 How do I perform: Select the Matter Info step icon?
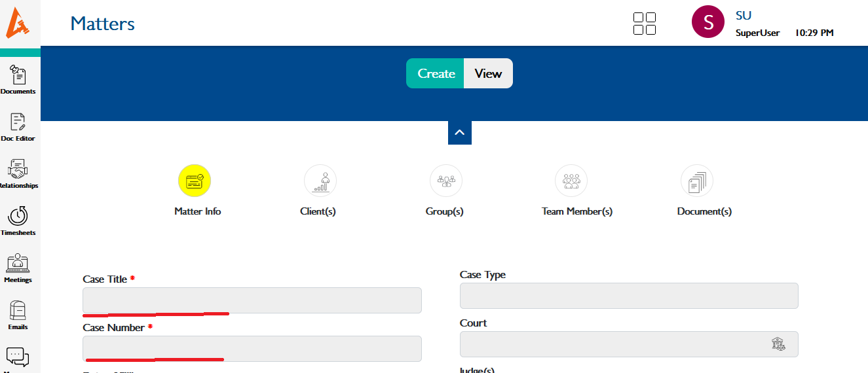pyautogui.click(x=195, y=181)
